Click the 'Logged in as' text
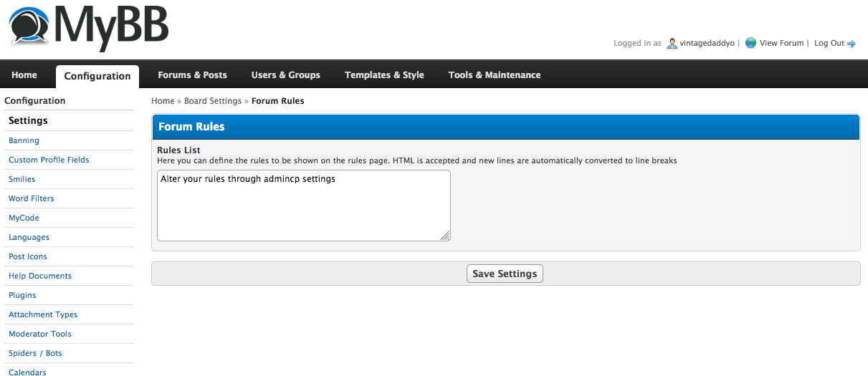 tap(637, 43)
